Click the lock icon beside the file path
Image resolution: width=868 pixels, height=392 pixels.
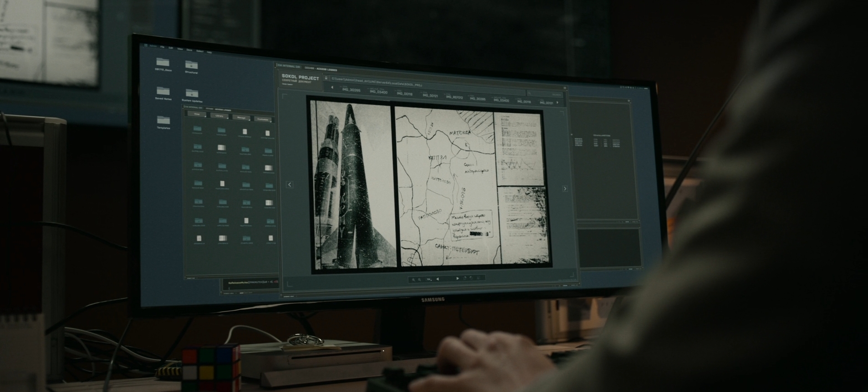326,78
